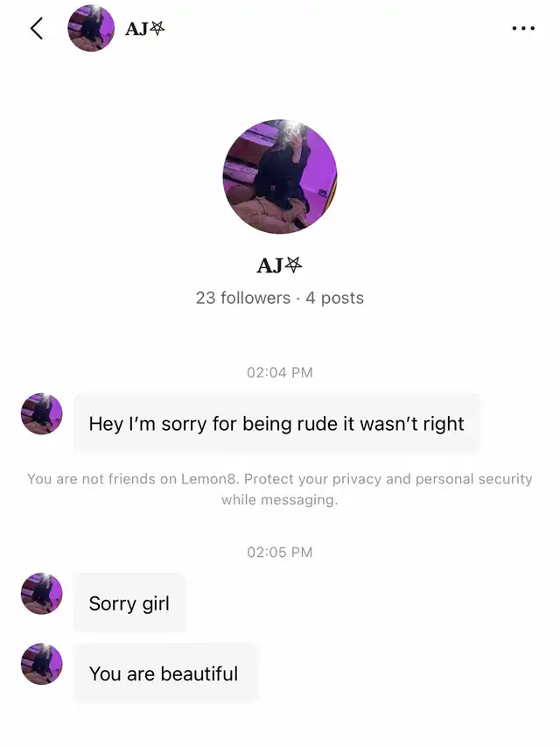This screenshot has height=747, width=560.
Task: Open the three-dot more options menu
Action: (x=523, y=29)
